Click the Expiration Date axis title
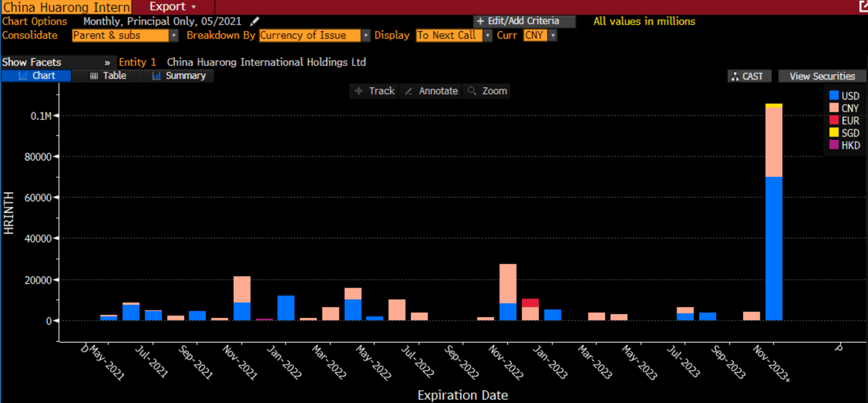 click(x=463, y=395)
